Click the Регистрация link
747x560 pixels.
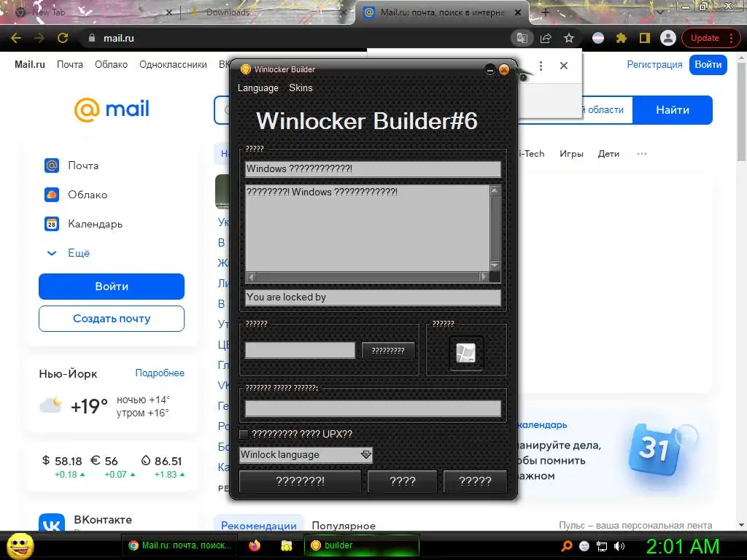654,64
